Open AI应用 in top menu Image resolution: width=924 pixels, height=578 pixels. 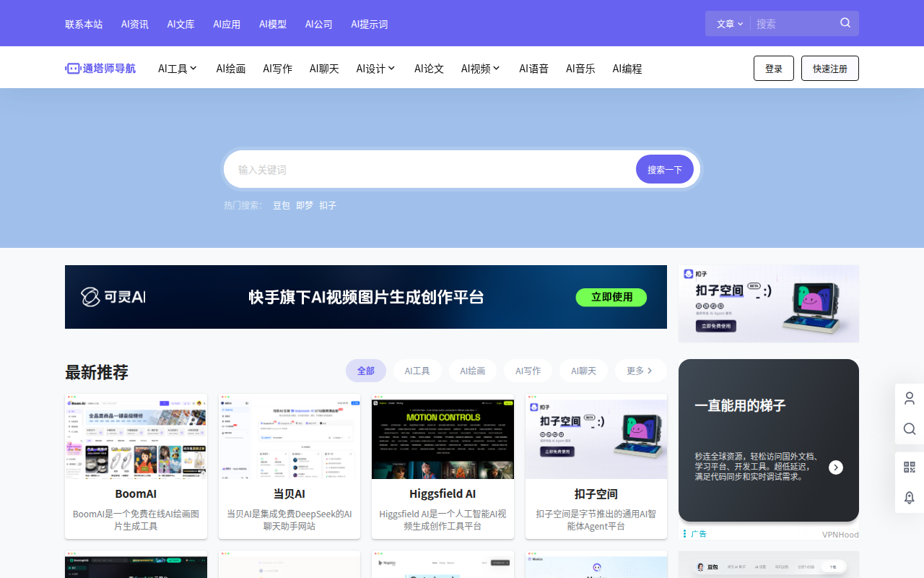(x=227, y=24)
